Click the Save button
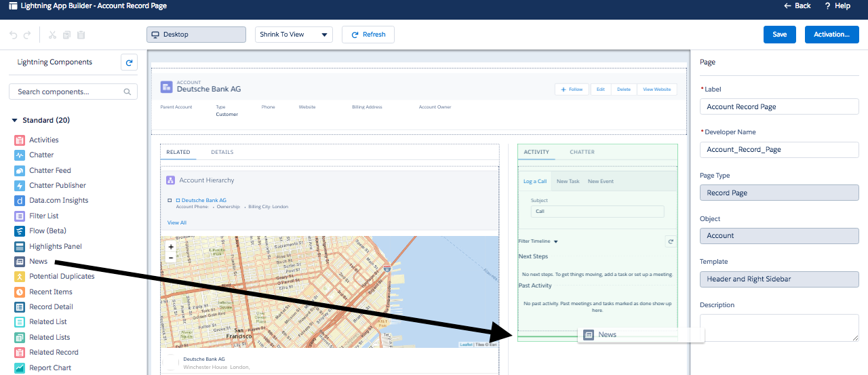The height and width of the screenshot is (375, 868). 780,35
